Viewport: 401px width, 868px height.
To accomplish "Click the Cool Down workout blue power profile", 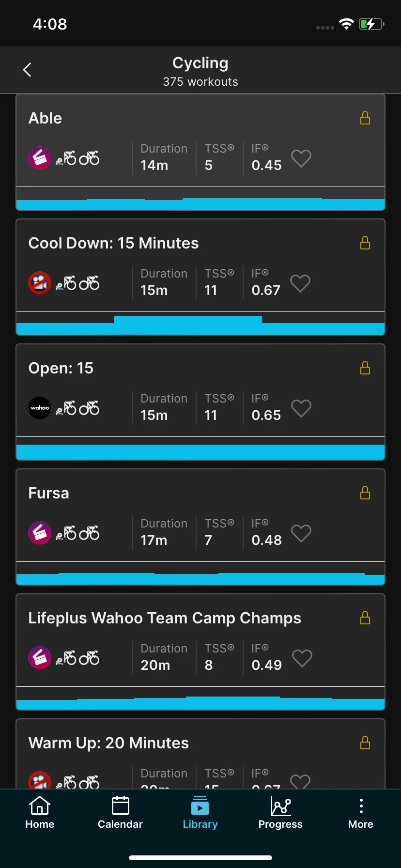I will (x=200, y=325).
